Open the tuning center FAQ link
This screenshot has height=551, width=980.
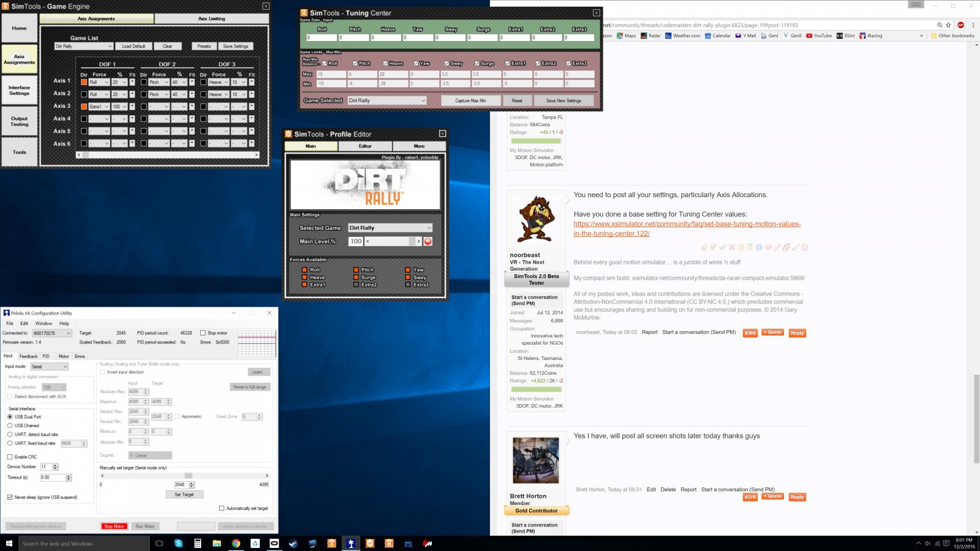click(687, 228)
